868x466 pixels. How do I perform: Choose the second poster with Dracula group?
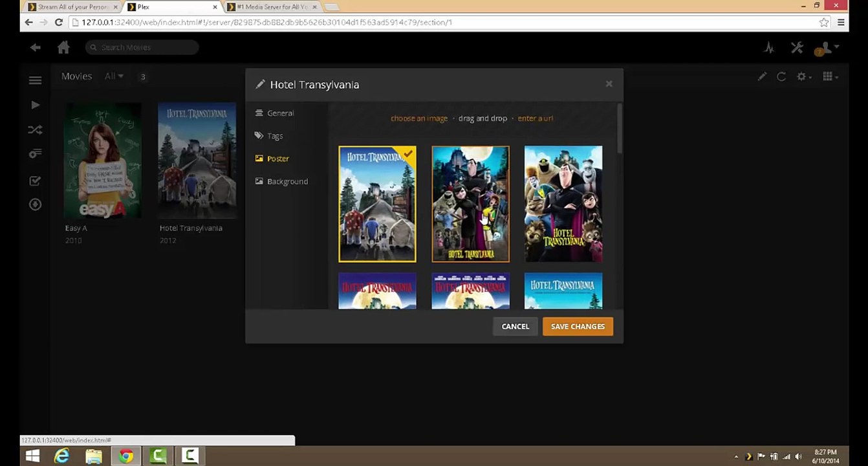pyautogui.click(x=470, y=204)
